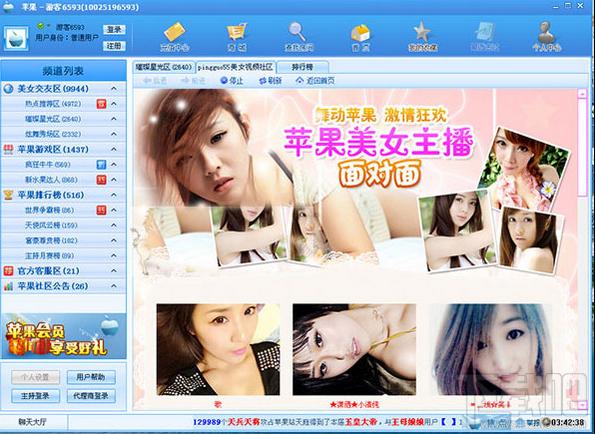595x434 pixels.
Task: Click the blue badge beside 疯狂牛牛
Action: pos(101,164)
